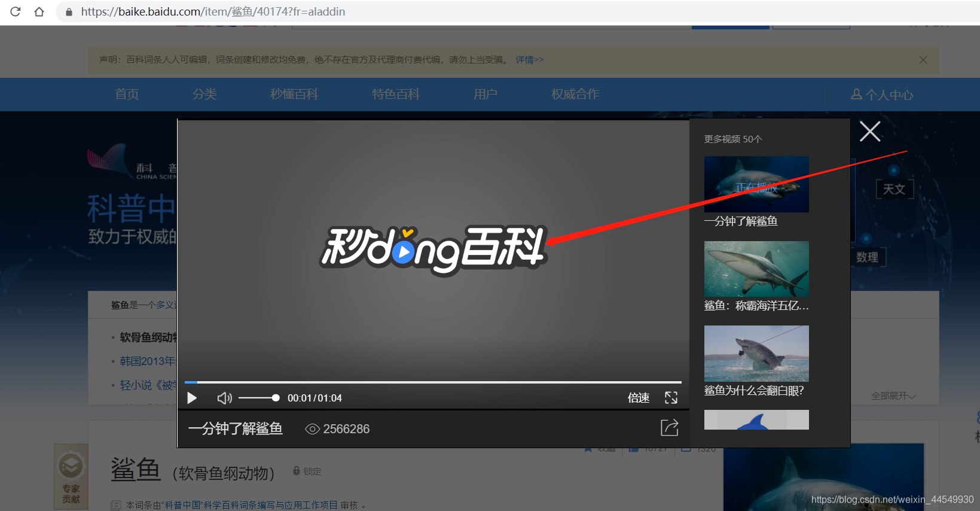This screenshot has width=980, height=511.
Task: Open the partially visible fourth playlist thumbnail
Action: (x=756, y=419)
